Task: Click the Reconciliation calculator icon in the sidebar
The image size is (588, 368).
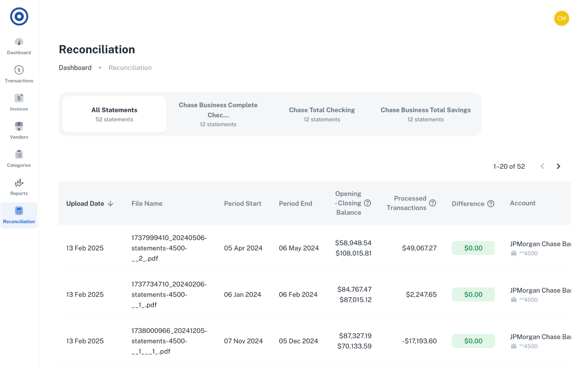Action: (19, 210)
